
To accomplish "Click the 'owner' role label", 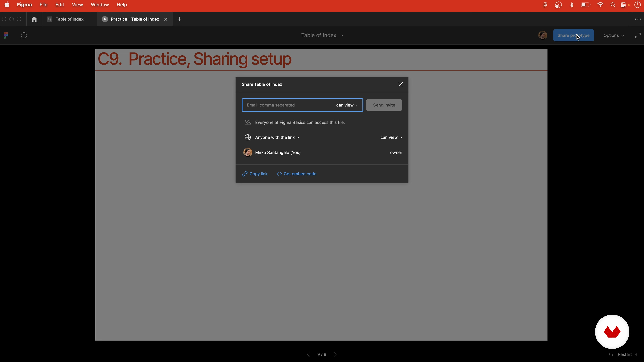I will 396,152.
